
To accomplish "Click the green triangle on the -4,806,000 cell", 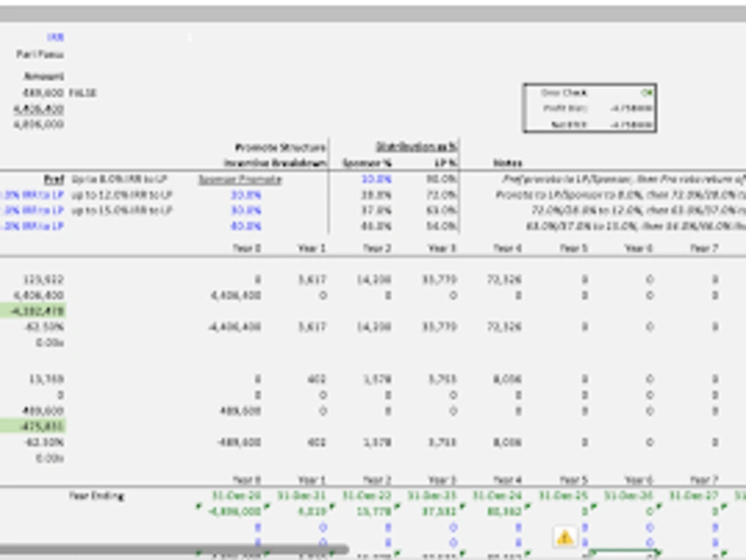I will click(266, 506).
